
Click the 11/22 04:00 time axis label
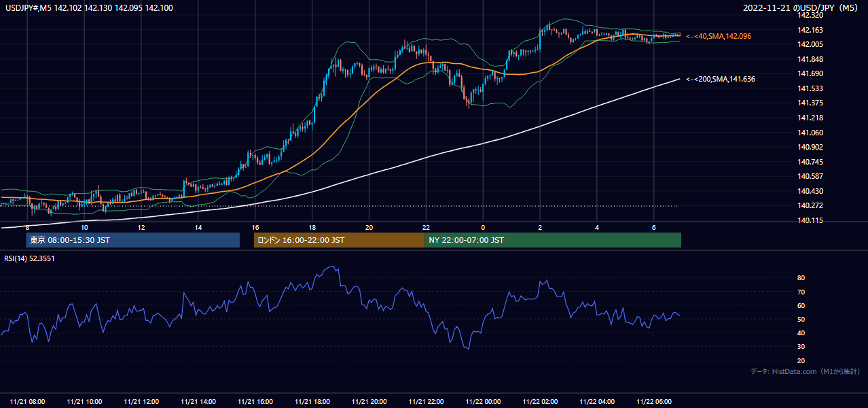pos(597,402)
